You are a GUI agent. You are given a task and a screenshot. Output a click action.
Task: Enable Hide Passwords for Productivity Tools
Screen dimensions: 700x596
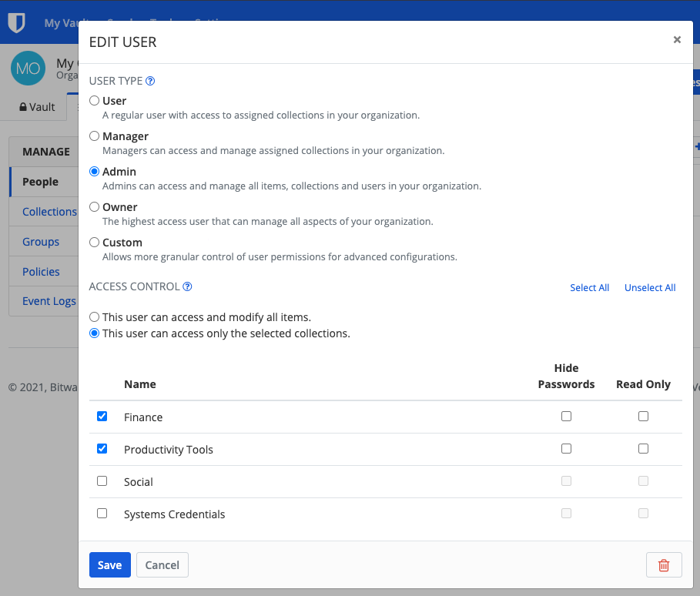(566, 449)
